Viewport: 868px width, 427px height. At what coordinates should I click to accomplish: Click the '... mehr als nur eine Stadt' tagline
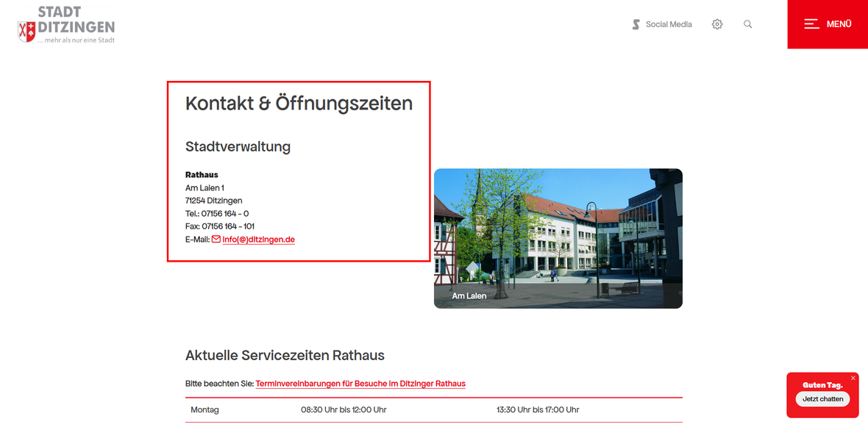pos(77,40)
